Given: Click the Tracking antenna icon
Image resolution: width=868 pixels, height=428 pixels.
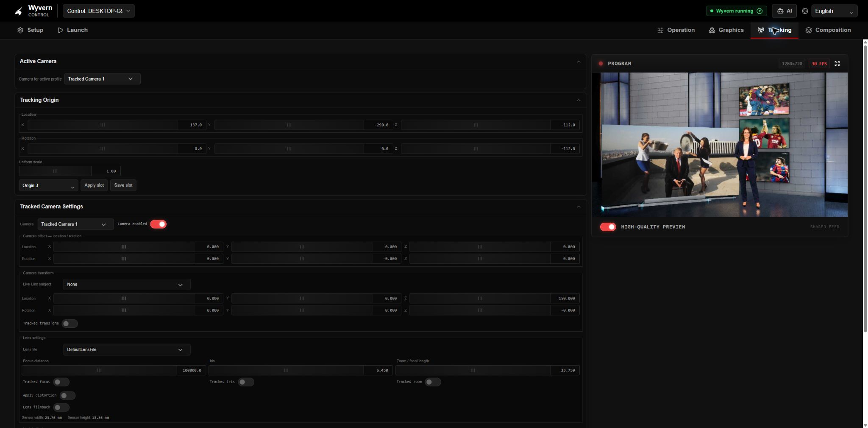Looking at the screenshot, I should click(x=761, y=30).
